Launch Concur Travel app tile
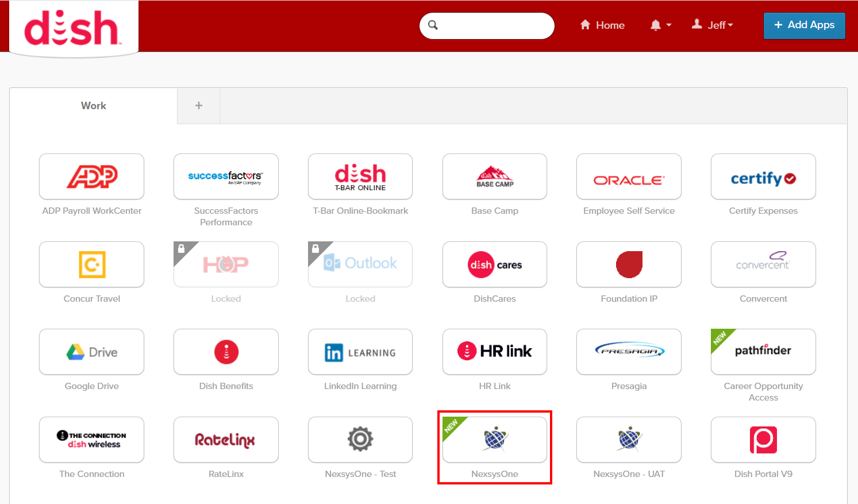858x504 pixels. click(x=91, y=264)
